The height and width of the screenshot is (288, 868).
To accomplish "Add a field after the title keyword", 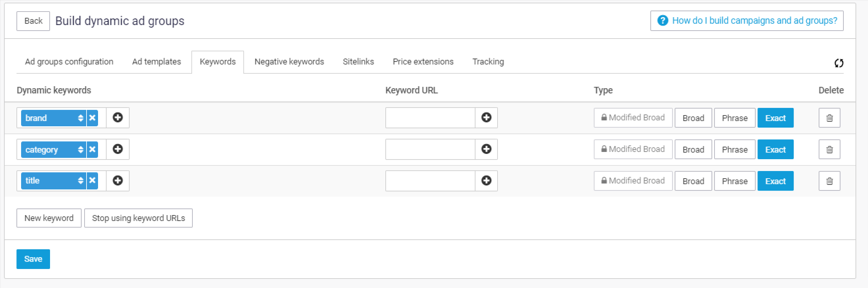I will point(118,181).
